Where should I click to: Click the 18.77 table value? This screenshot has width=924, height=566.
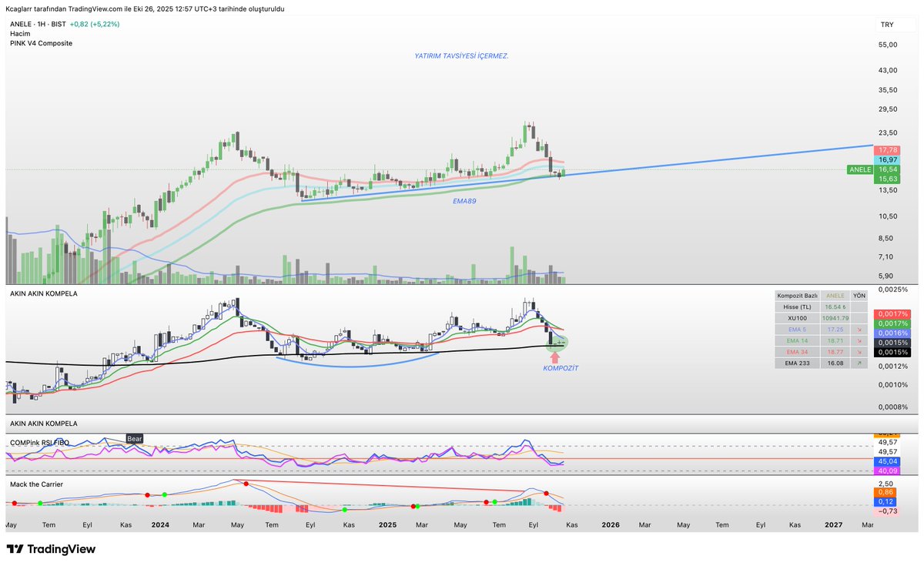834,351
